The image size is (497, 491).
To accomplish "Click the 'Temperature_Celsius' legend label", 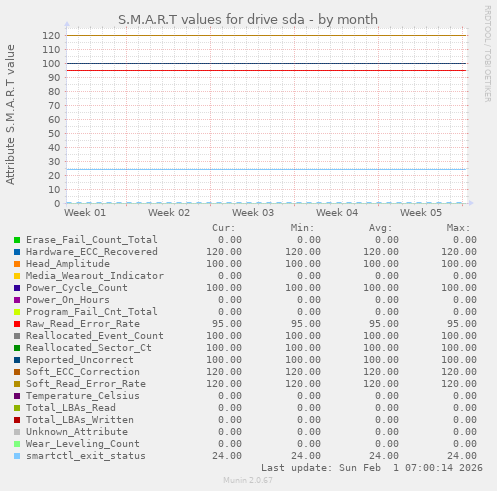I will [x=83, y=396].
